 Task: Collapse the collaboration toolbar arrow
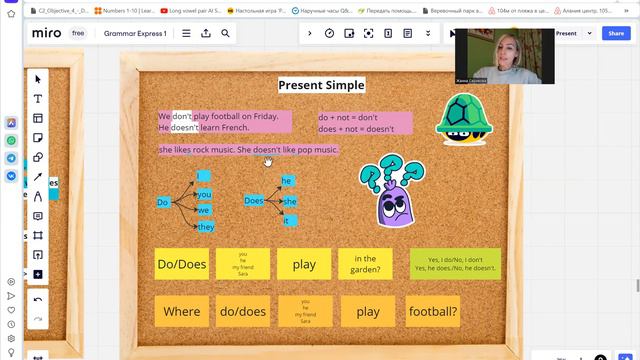point(310,33)
